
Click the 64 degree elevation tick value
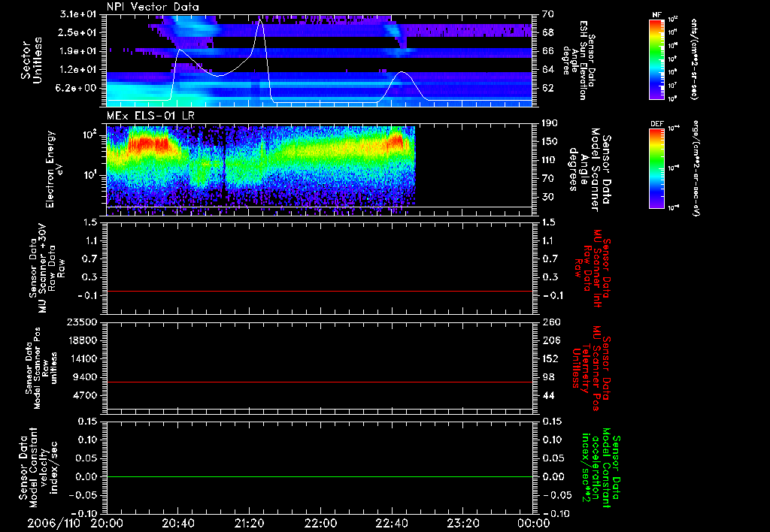pyautogui.click(x=548, y=70)
